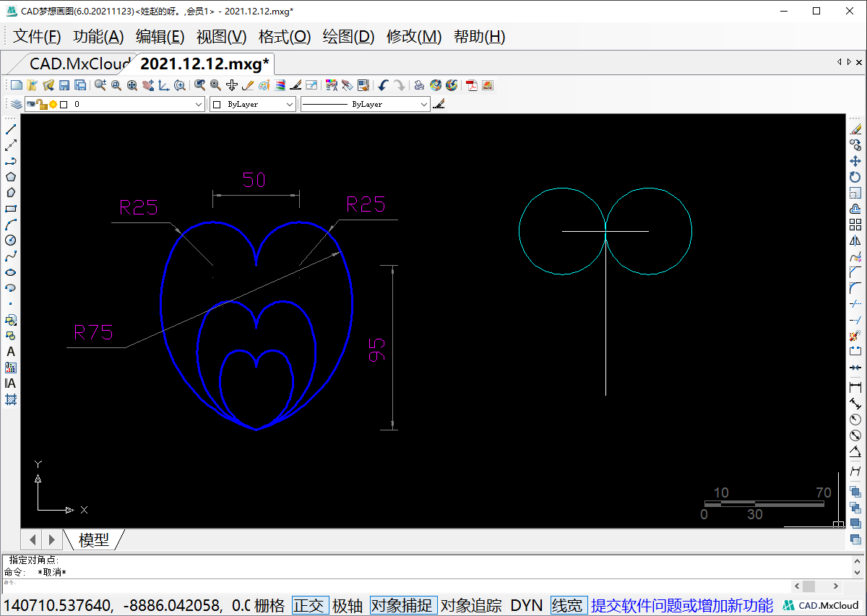Screen dimensions: 867x616
Task: Go to previous layout with left arrow
Action: coord(33,539)
